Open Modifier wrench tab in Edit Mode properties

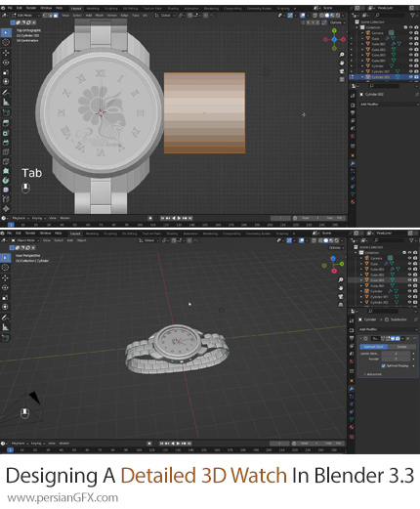click(353, 163)
